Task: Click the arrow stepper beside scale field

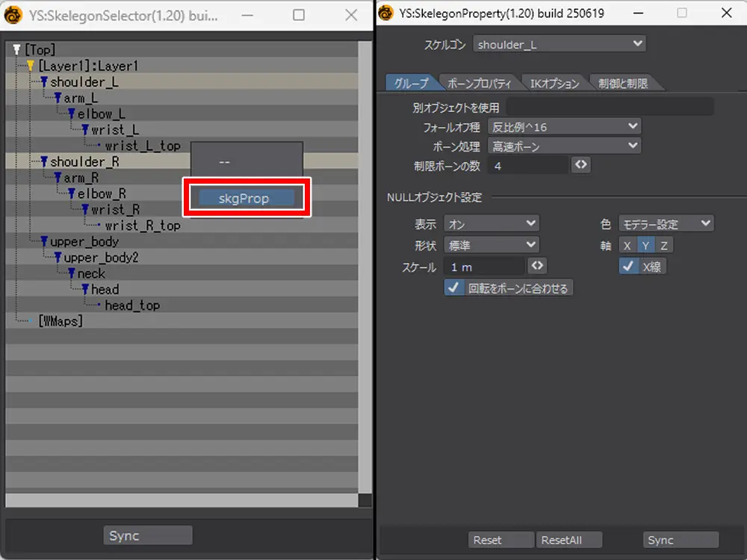Action: pyautogui.click(x=536, y=267)
